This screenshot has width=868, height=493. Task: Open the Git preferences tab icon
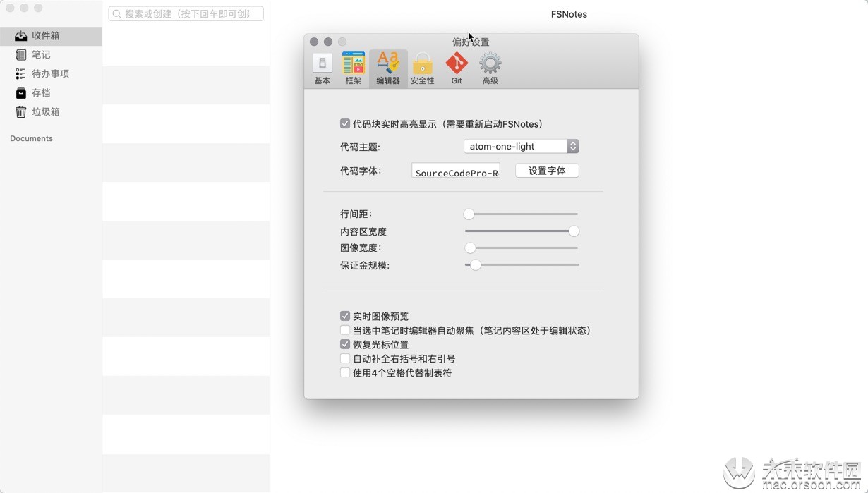point(457,68)
